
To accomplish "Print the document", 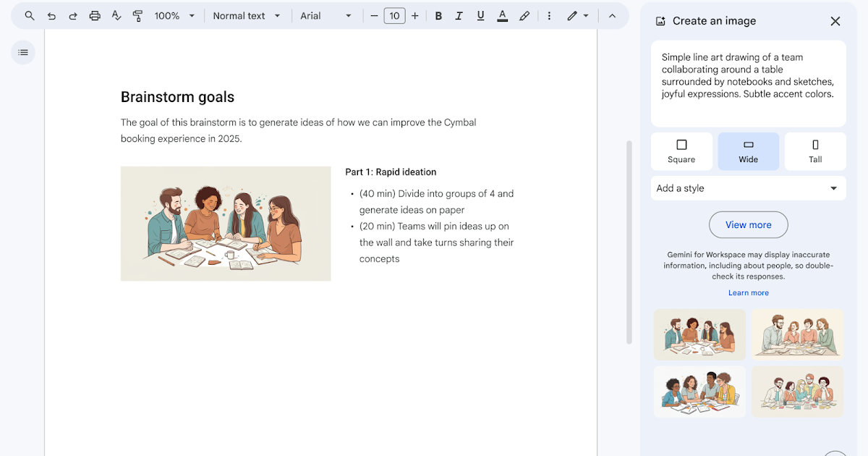I will pyautogui.click(x=95, y=16).
